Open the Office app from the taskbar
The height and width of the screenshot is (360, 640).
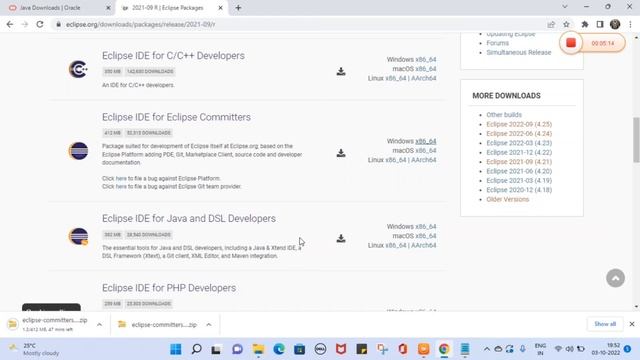403,349
